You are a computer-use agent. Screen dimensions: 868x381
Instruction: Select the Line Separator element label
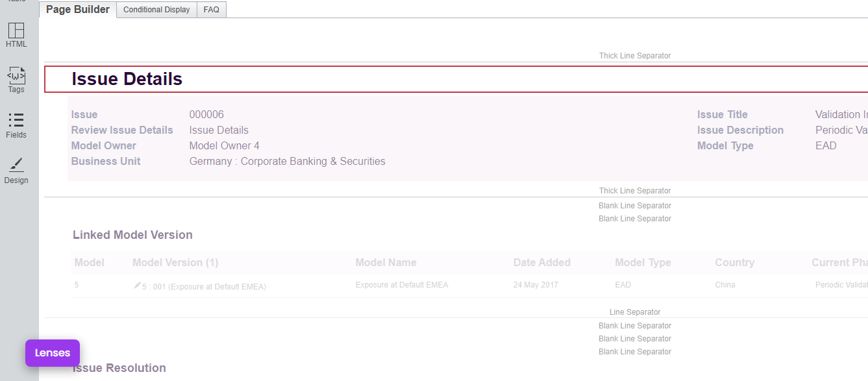(x=635, y=312)
